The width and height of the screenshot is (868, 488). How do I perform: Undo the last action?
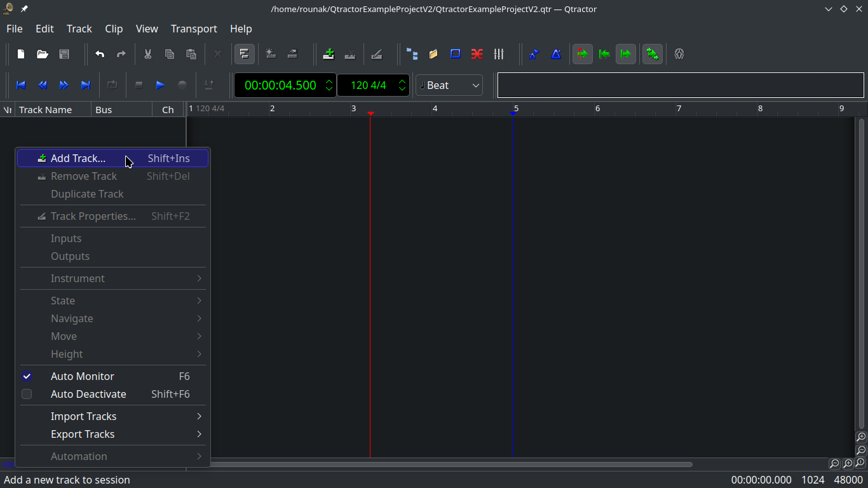click(100, 54)
